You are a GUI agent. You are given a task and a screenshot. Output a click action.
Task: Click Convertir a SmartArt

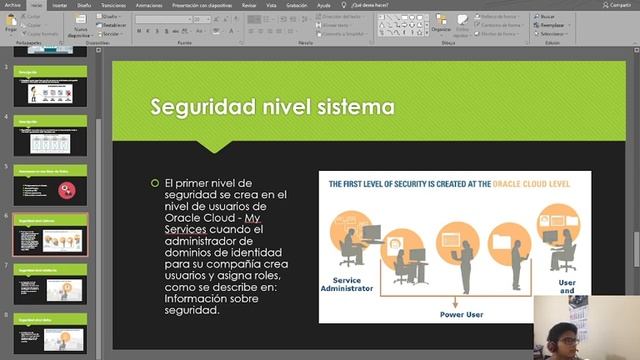pos(341,34)
